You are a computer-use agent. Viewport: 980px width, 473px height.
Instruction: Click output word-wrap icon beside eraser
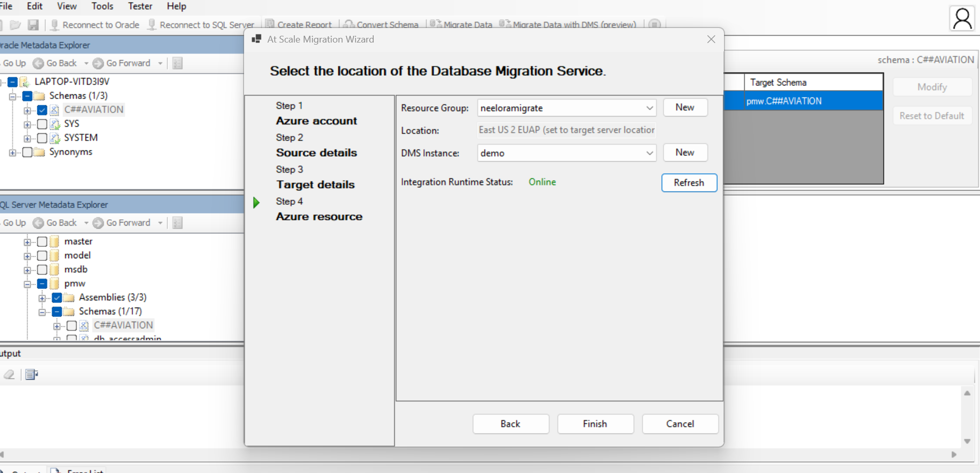point(32,374)
